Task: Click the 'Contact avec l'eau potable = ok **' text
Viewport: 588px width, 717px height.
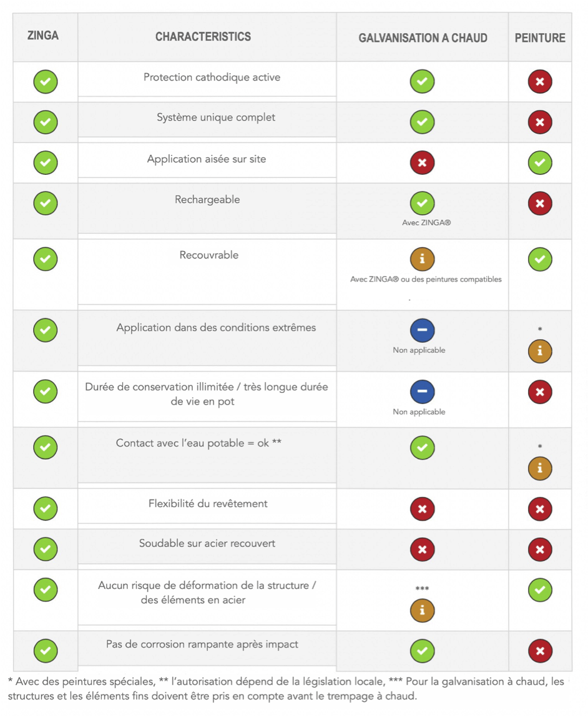Action: pos(198,443)
